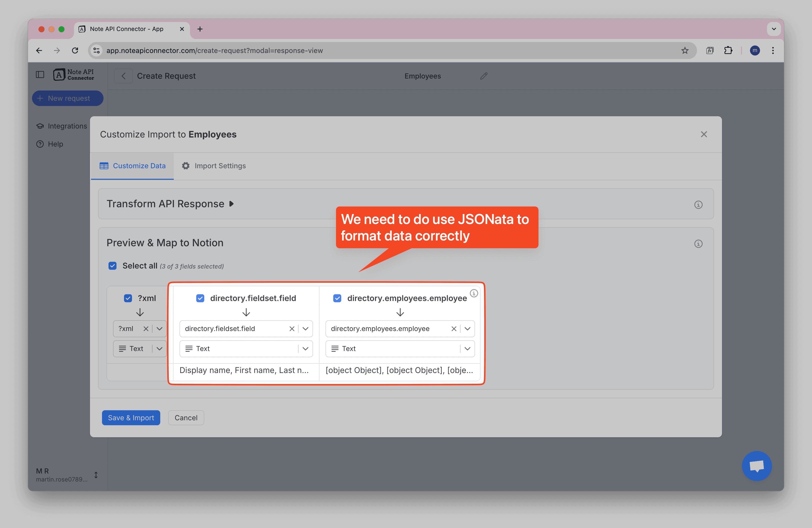Click the Display name preview cell
The height and width of the screenshot is (528, 812).
coord(246,370)
